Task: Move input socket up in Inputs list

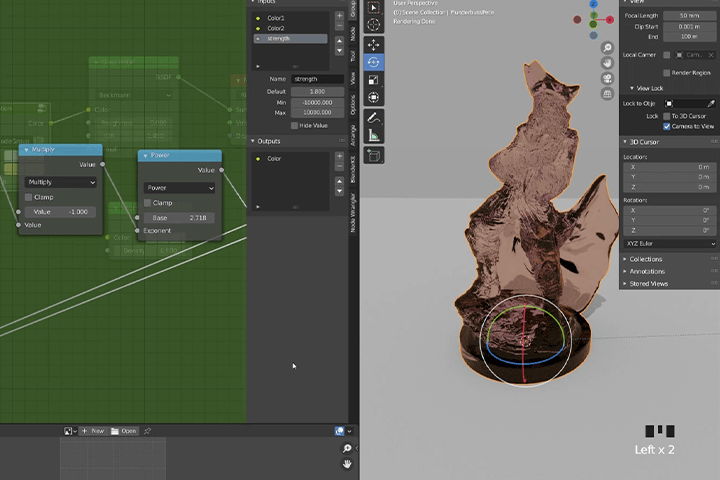Action: tap(339, 41)
